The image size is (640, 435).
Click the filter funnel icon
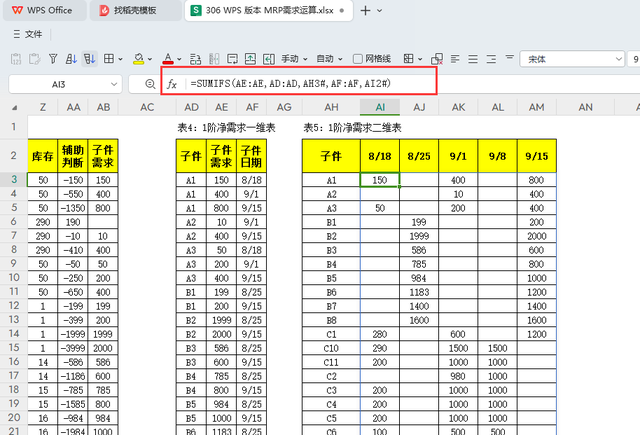tap(53, 59)
